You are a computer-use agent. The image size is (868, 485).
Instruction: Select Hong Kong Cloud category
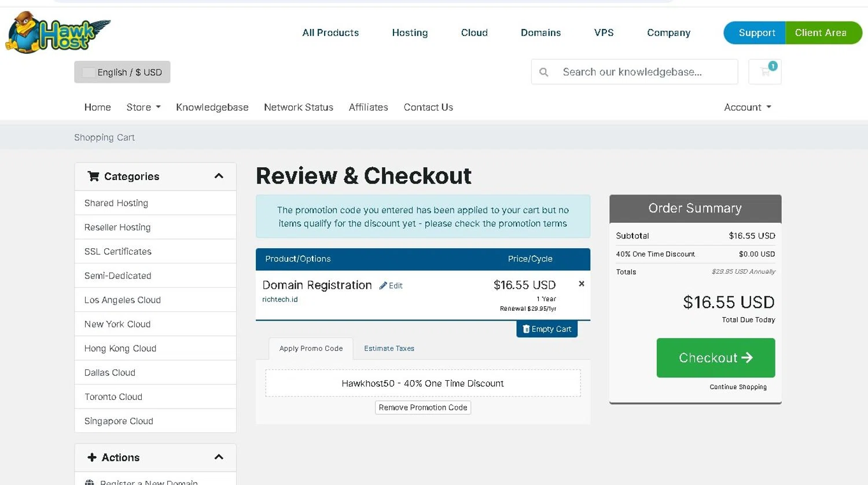click(x=155, y=348)
